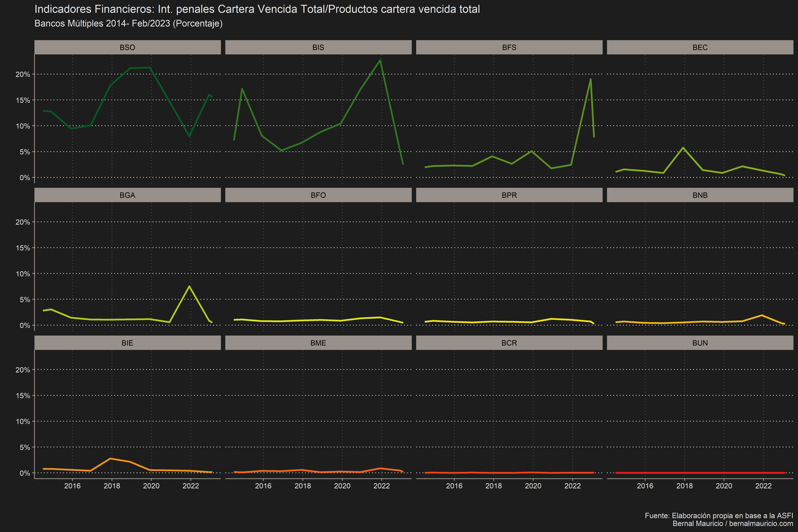The width and height of the screenshot is (798, 532).
Task: Click the BEC line peak near 2018
Action: coord(683,148)
